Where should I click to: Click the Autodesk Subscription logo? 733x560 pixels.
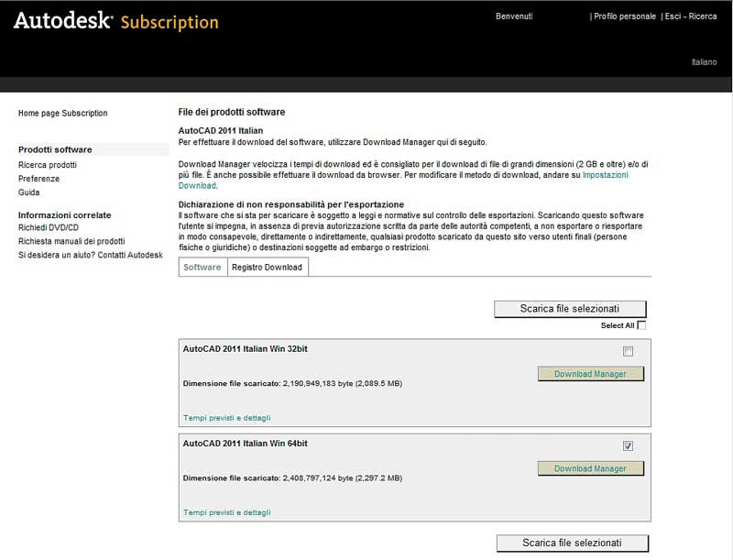(116, 21)
